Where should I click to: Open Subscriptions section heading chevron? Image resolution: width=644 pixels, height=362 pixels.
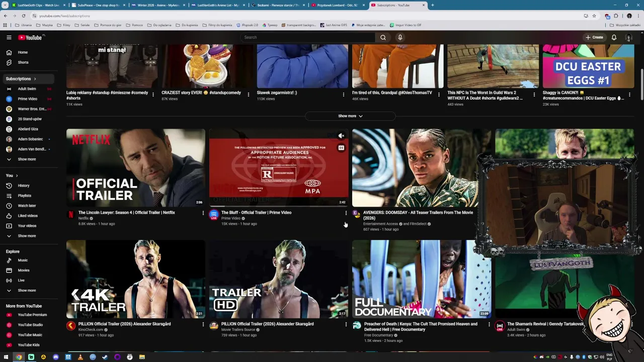tap(35, 79)
